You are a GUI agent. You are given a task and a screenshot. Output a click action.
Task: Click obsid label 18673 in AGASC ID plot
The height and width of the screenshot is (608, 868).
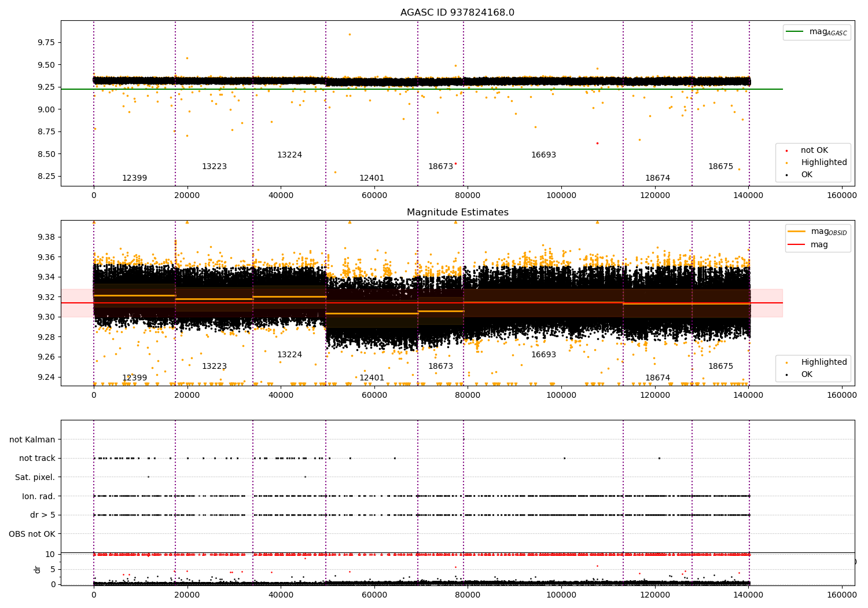click(x=440, y=167)
